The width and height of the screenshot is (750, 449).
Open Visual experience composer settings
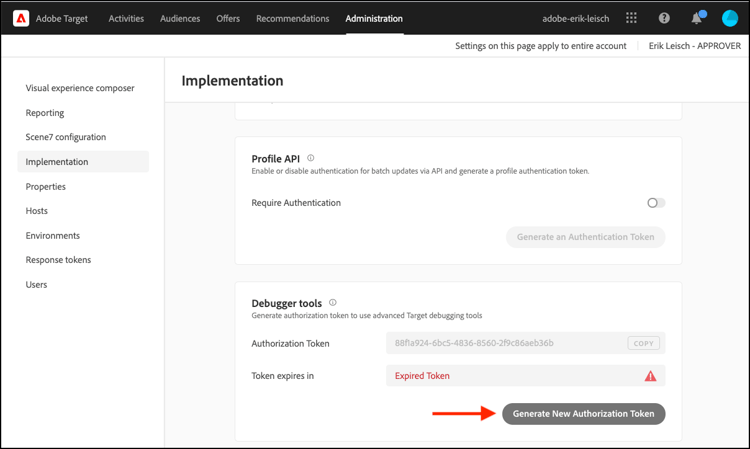tap(80, 88)
